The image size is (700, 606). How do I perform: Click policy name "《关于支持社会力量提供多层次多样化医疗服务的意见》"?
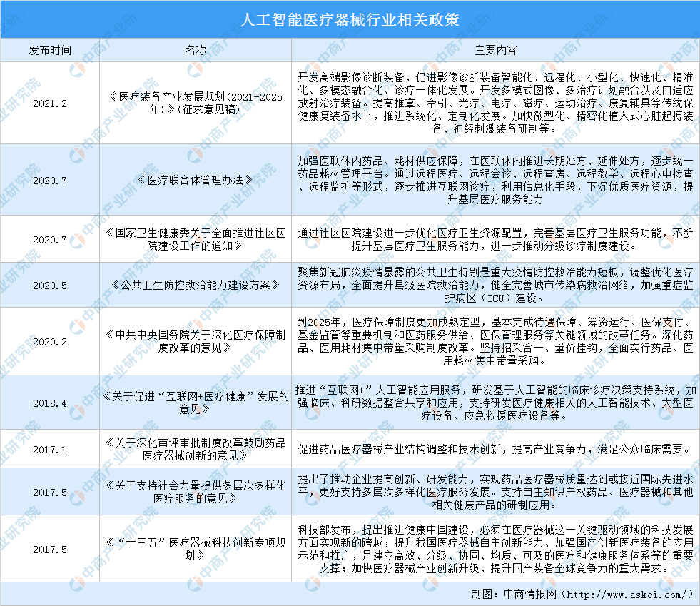[x=196, y=492]
